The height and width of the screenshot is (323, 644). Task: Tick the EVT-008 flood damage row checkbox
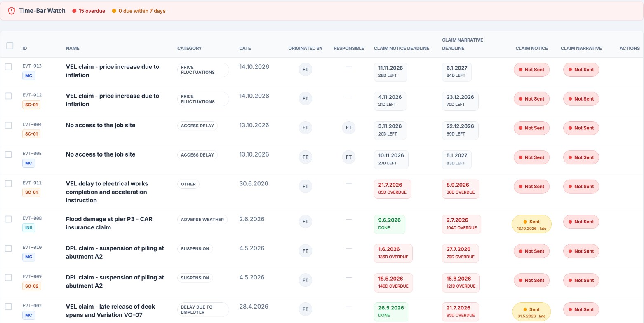tap(8, 219)
